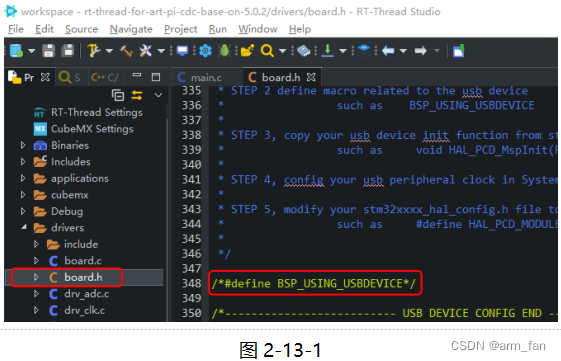The width and height of the screenshot is (561, 361).
Task: Expand the Binaries tree node
Action: 23,145
